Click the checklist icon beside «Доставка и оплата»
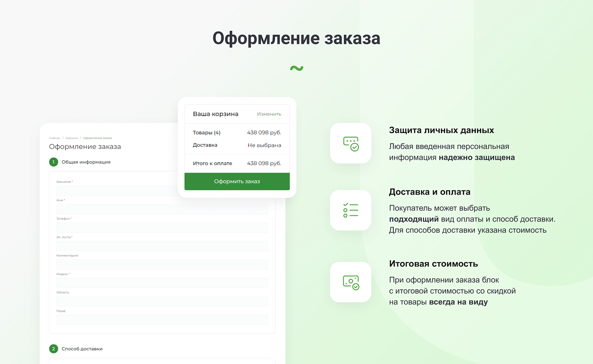The image size is (593, 364). [351, 210]
